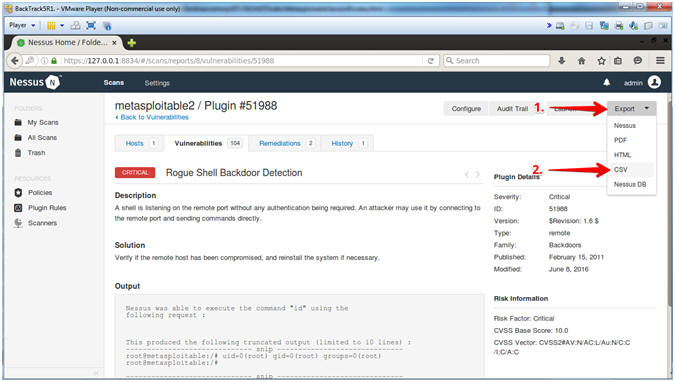Enter VMware full screen mode icon
The image size is (675, 382).
91,26
